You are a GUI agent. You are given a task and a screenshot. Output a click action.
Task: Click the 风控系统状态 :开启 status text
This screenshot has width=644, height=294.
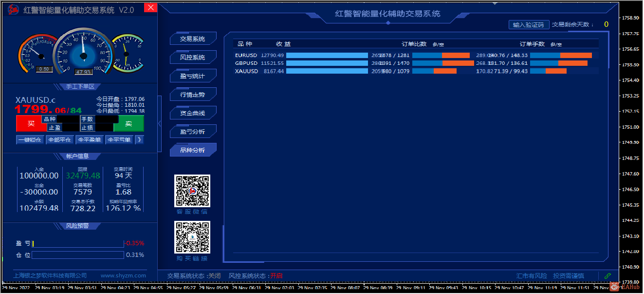coord(256,276)
